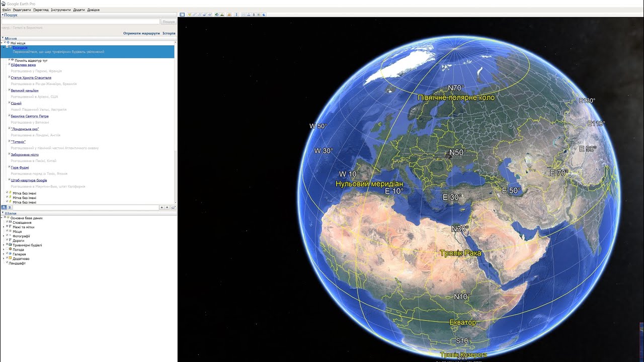Click the Отримати маршрути link
The height and width of the screenshot is (362, 644).
click(141, 33)
